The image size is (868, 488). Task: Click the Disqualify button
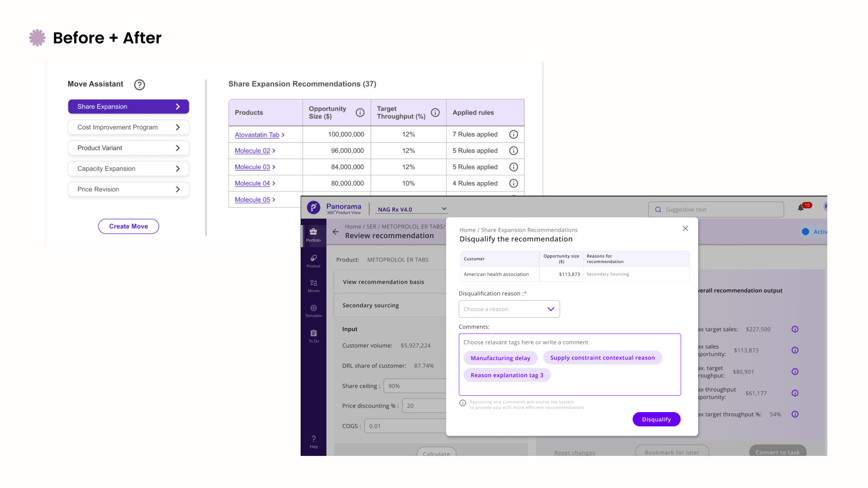coord(656,419)
